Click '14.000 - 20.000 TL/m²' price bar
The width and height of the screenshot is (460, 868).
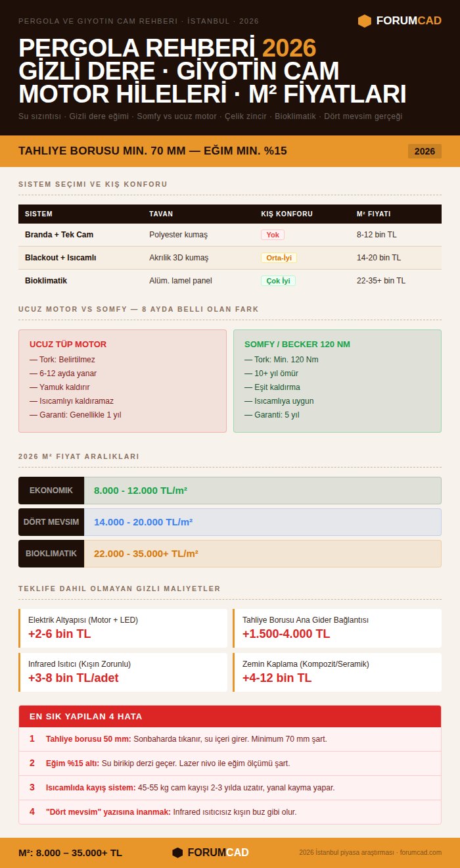pyautogui.click(x=263, y=522)
